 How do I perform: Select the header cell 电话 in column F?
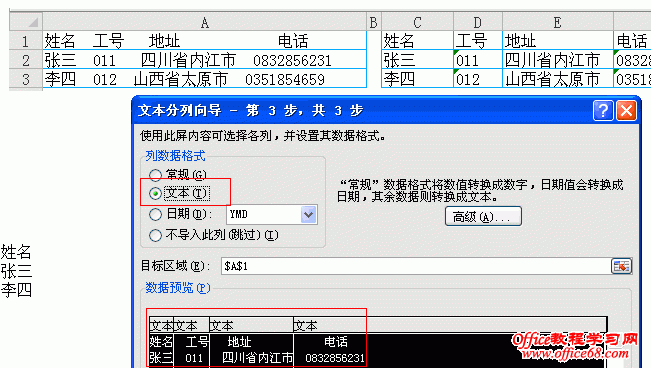pyautogui.click(x=632, y=41)
